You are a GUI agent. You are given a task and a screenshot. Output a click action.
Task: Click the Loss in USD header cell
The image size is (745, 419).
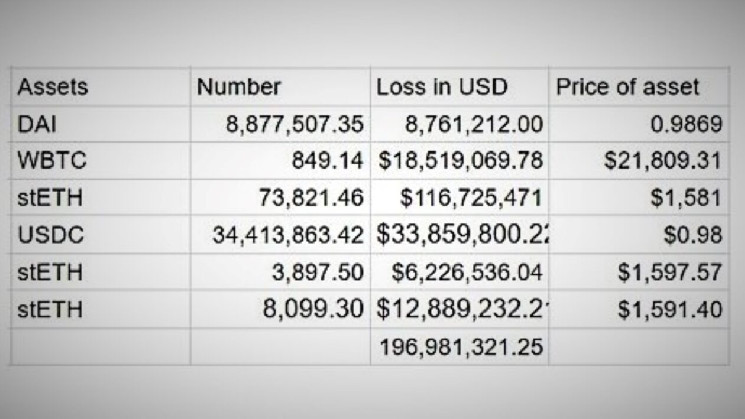pyautogui.click(x=459, y=87)
